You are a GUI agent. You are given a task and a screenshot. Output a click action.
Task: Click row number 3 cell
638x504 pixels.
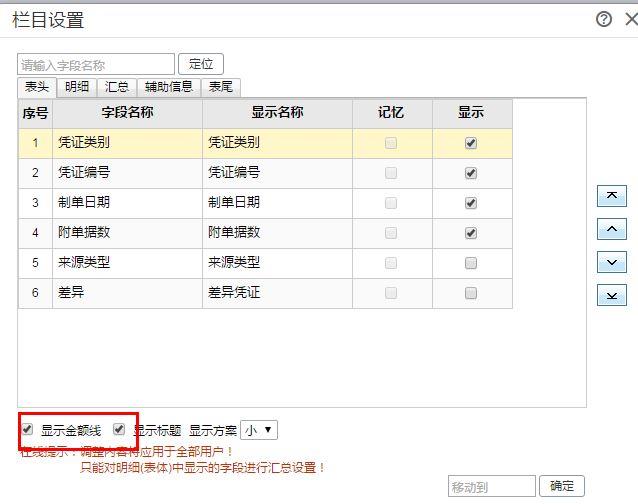[35, 203]
